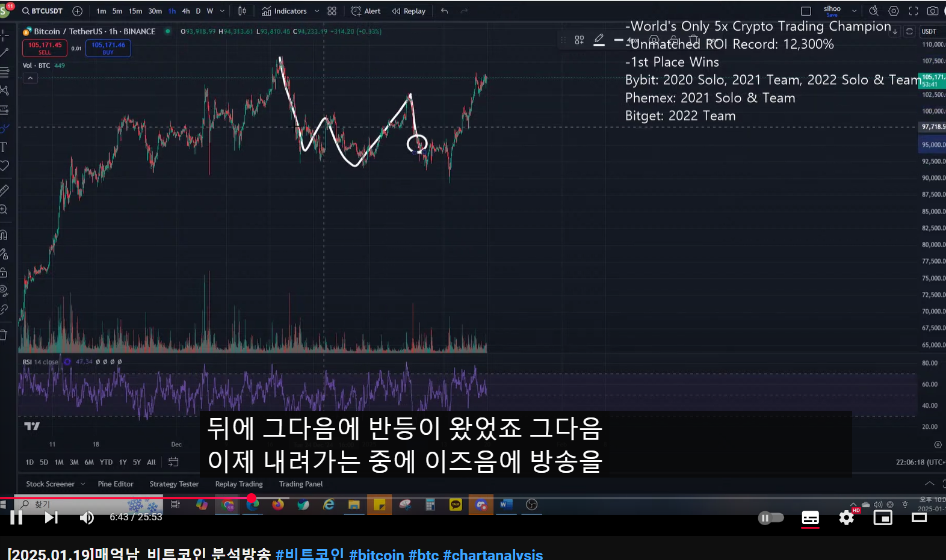Open the #bitcoin hashtag link
Image resolution: width=946 pixels, height=560 pixels.
pyautogui.click(x=376, y=554)
